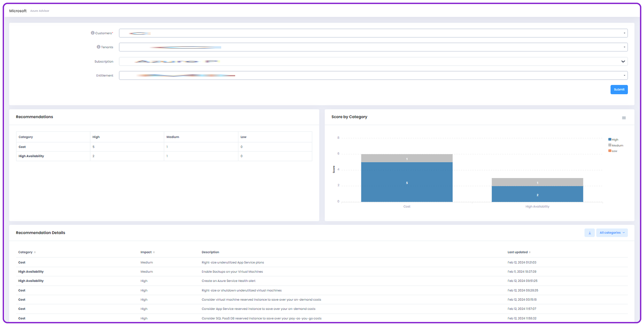This screenshot has height=326, width=644.
Task: Click the blue High bar for Cost
Action: (407, 182)
